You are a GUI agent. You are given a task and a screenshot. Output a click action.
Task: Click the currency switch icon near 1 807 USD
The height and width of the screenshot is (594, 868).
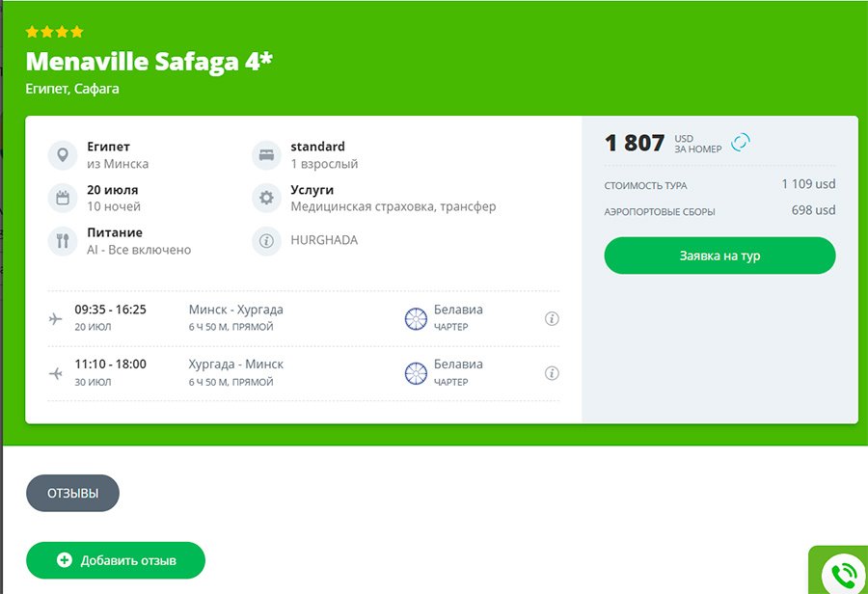coord(741,143)
